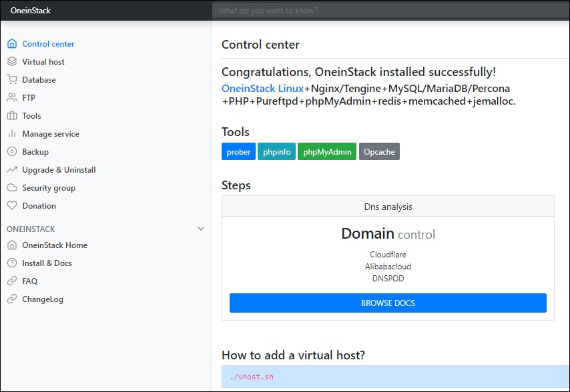
Task: Click the heart icon beside Donation
Action: point(12,206)
